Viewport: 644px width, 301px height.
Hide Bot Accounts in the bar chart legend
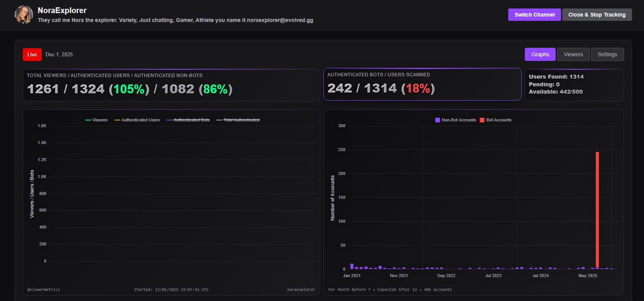tap(495, 120)
